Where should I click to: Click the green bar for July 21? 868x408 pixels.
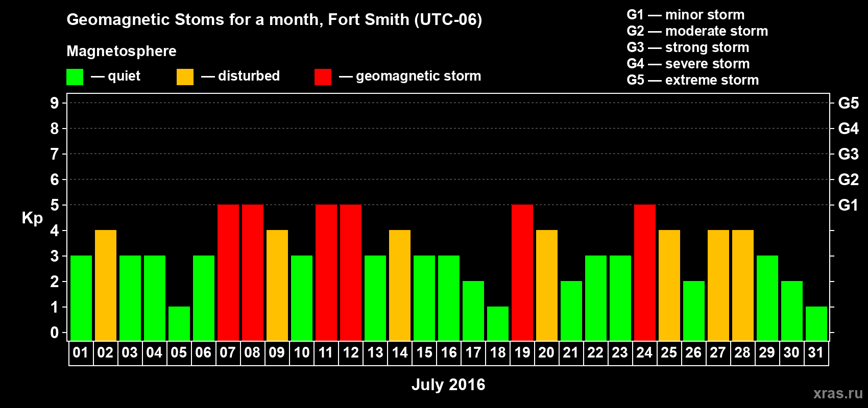point(571,311)
